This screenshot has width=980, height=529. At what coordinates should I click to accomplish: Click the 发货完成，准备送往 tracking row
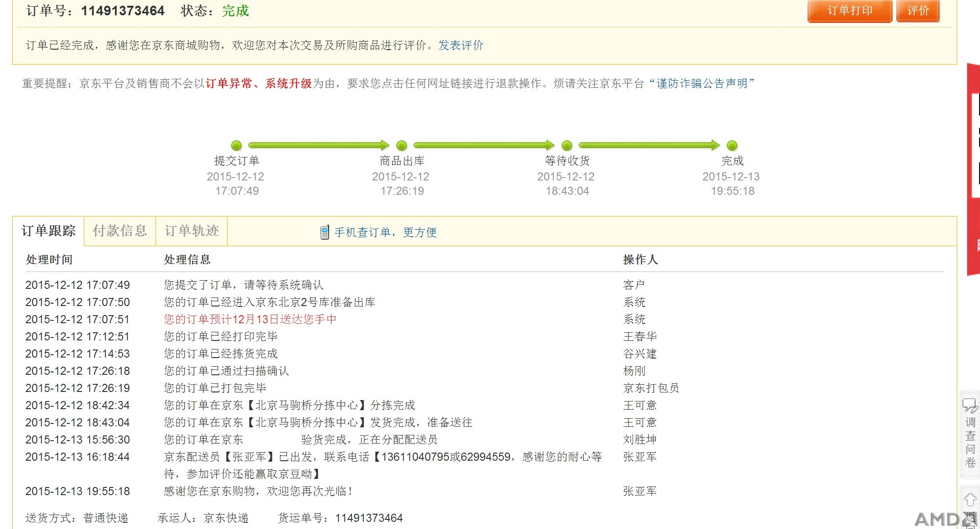pyautogui.click(x=485, y=423)
